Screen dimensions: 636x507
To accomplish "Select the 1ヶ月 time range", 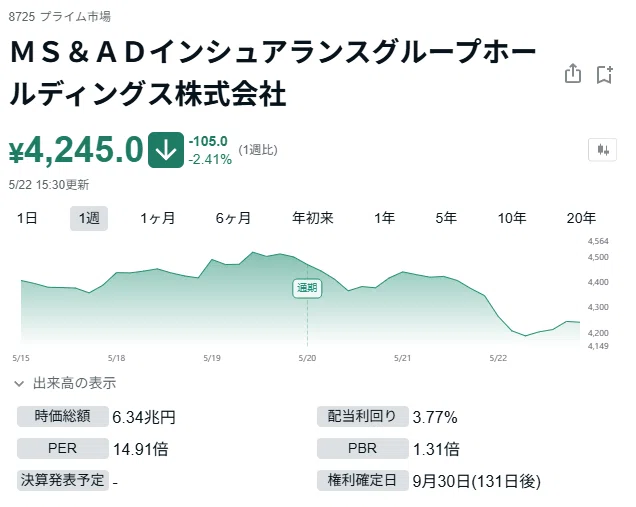I will (x=157, y=218).
